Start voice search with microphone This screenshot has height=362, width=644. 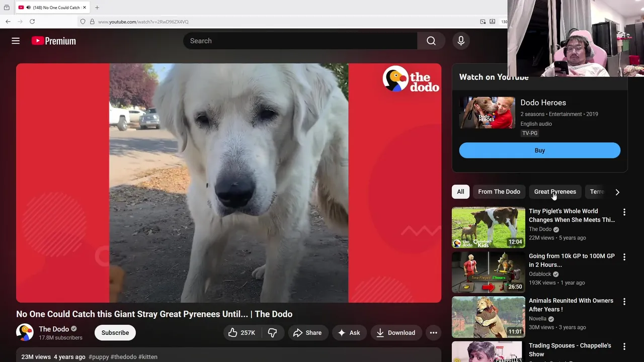tap(461, 41)
